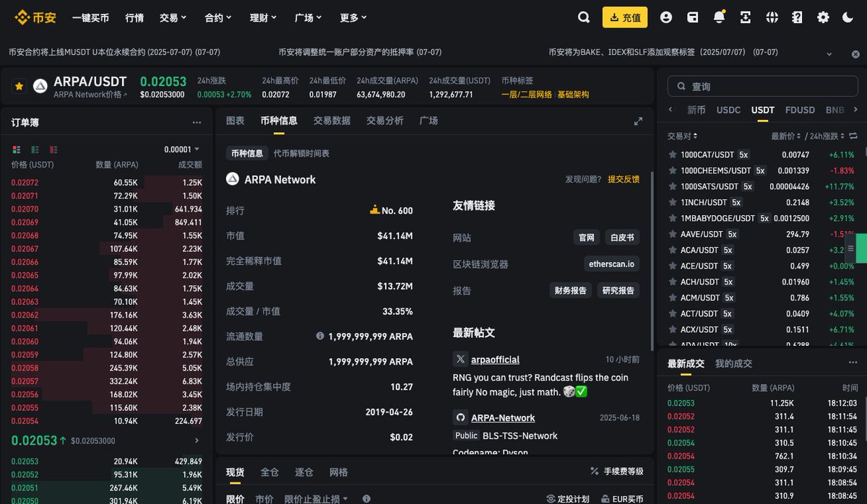This screenshot has height=504, width=867.
Task: Favorite the 1INCH/USDT pair star
Action: pyautogui.click(x=673, y=202)
